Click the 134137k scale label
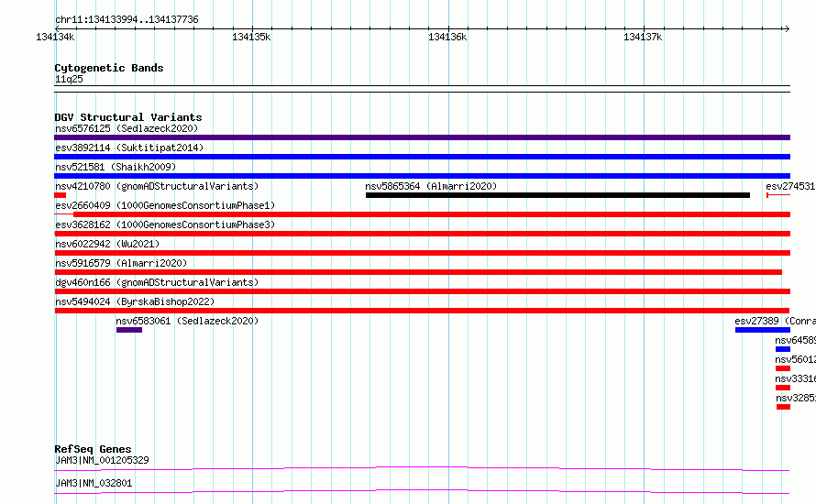816x504 pixels. pos(644,37)
